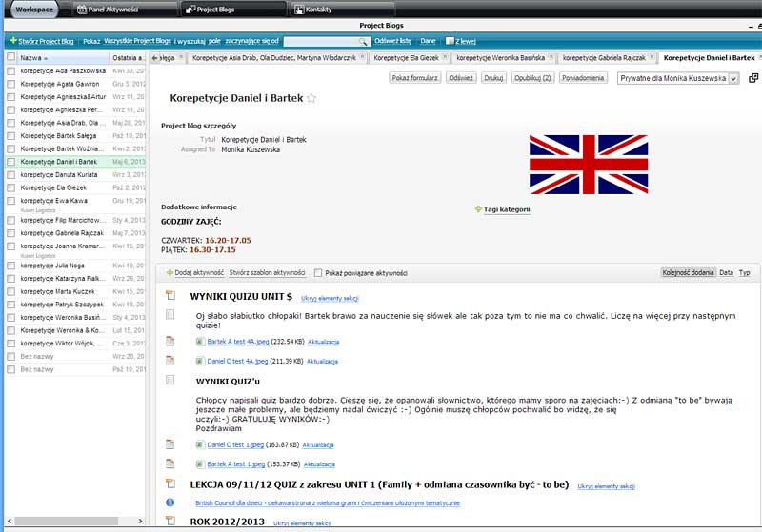Select the korepetycje Marta Kuczek list row
The height and width of the screenshot is (532, 762).
[75, 292]
